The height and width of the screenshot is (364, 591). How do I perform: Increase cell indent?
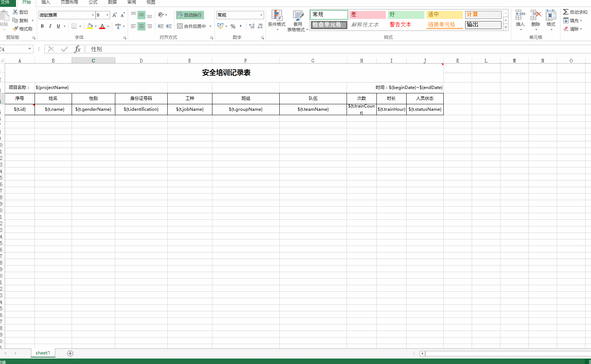[x=169, y=26]
